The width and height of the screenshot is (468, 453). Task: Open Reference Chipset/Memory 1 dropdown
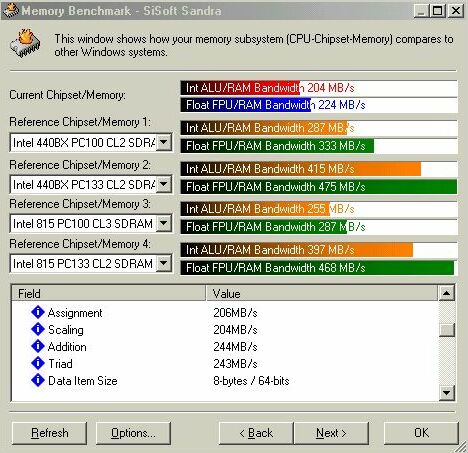(x=164, y=143)
